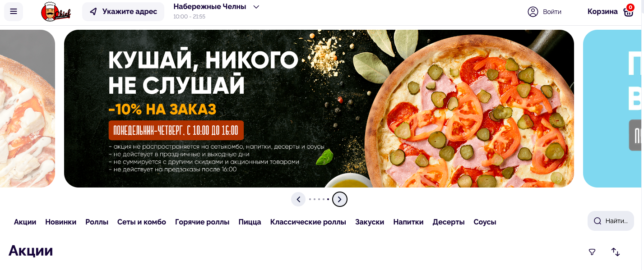
Task: Select the Сеты и комбо tab
Action: (142, 222)
